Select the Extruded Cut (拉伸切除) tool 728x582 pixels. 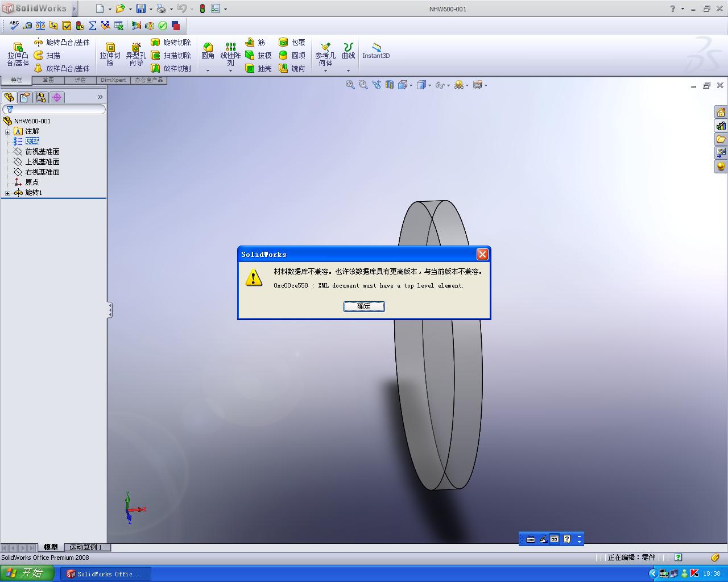click(110, 55)
